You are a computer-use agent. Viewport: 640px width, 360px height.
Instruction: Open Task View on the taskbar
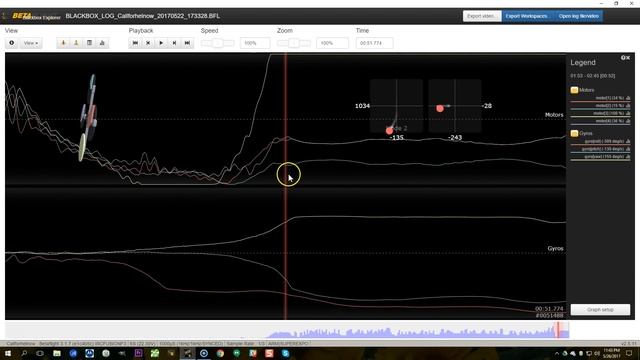point(40,353)
